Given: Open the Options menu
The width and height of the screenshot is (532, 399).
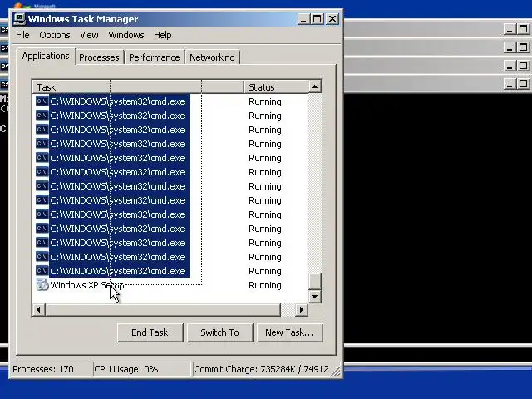Looking at the screenshot, I should (55, 35).
